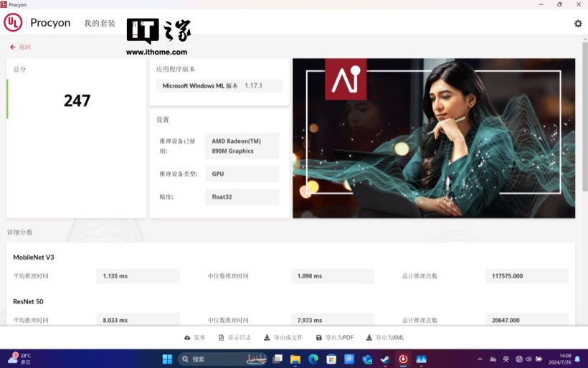This screenshot has height=368, width=588.
Task: Open the 我的套装 menu tab
Action: pyautogui.click(x=100, y=23)
